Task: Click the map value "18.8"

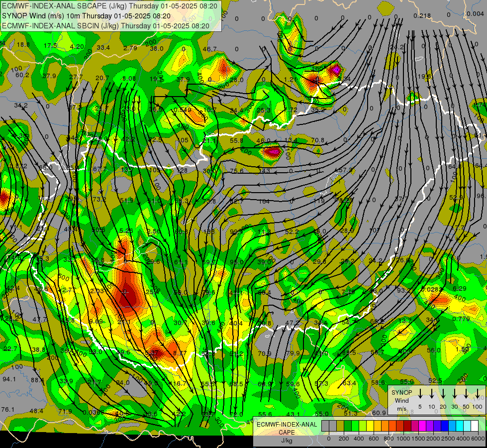Action: pyautogui.click(x=23, y=44)
